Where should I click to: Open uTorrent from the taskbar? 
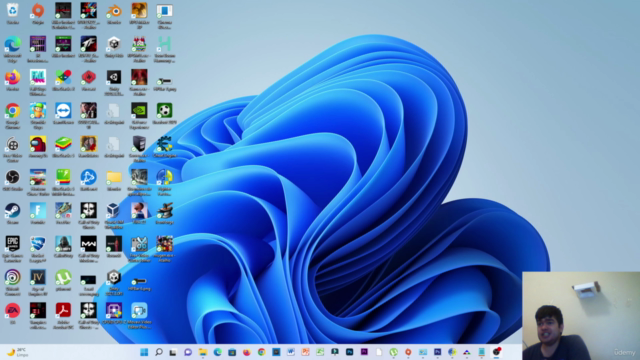pyautogui.click(x=393, y=352)
